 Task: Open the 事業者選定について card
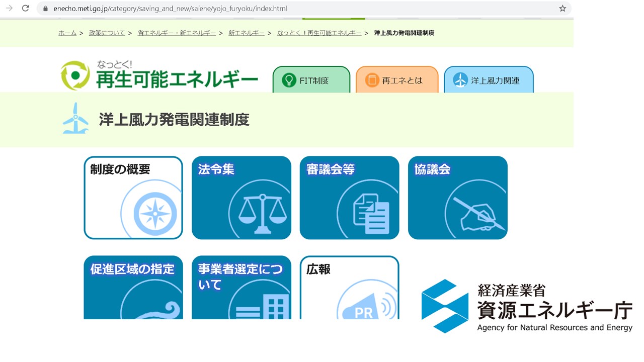tap(242, 288)
